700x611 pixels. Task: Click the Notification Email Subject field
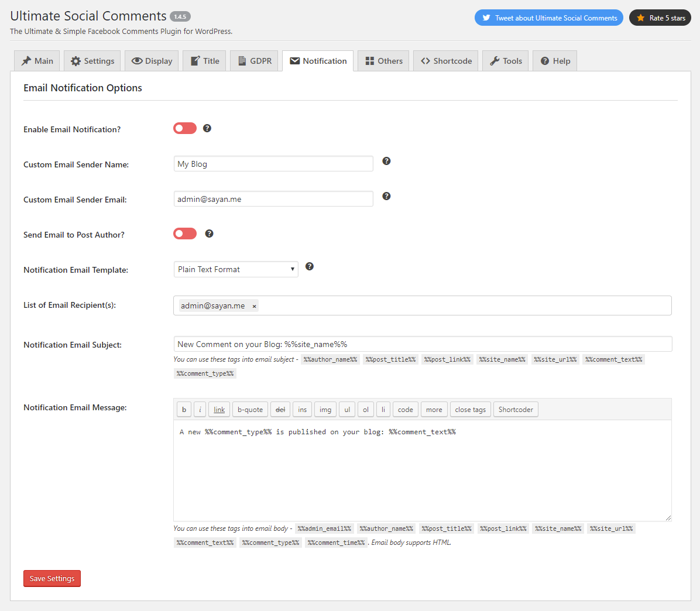tap(423, 344)
